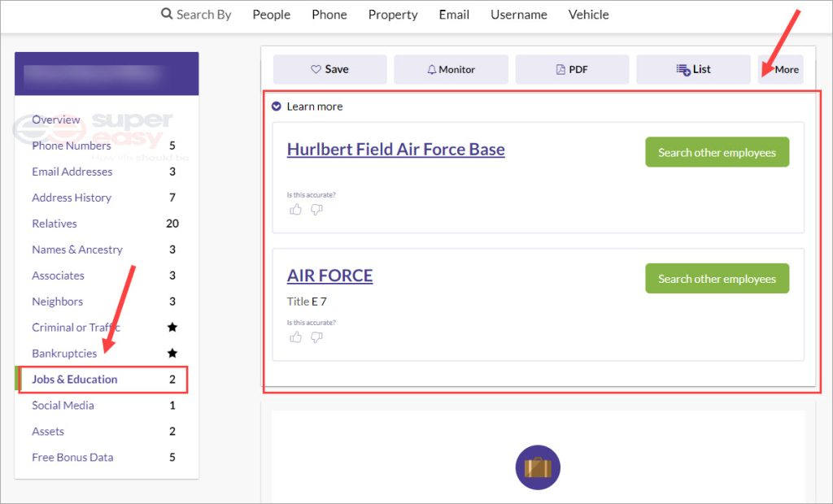Viewport: 833px width, 504px height.
Task: Open Names & Ancestry section
Action: (77, 250)
